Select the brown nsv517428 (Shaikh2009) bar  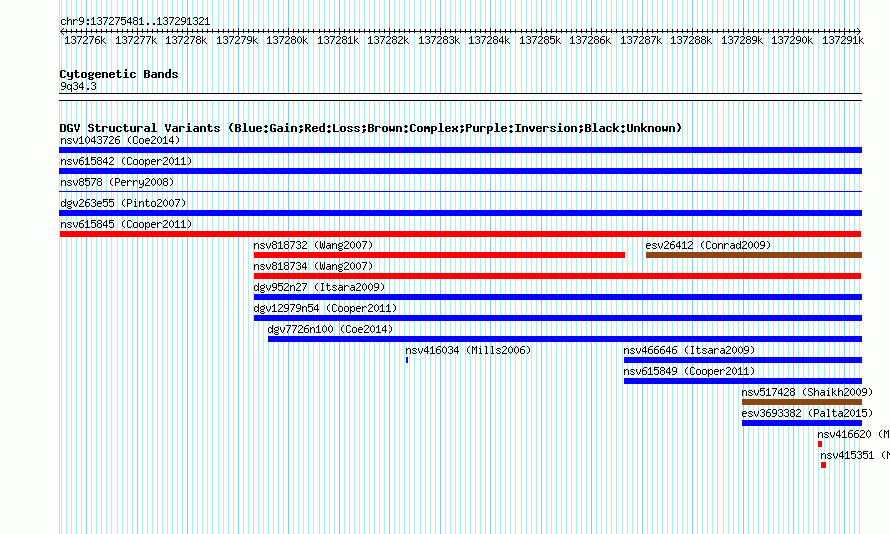click(x=802, y=402)
